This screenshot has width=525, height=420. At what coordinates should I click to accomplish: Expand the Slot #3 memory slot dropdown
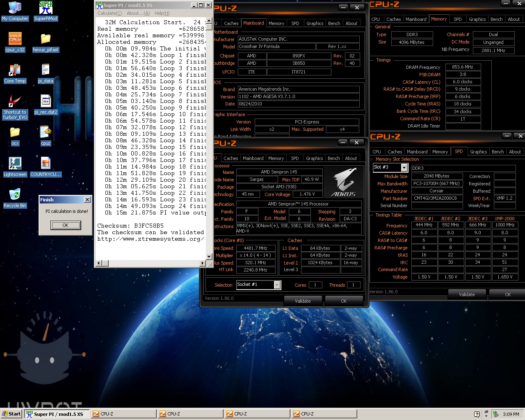(404, 167)
